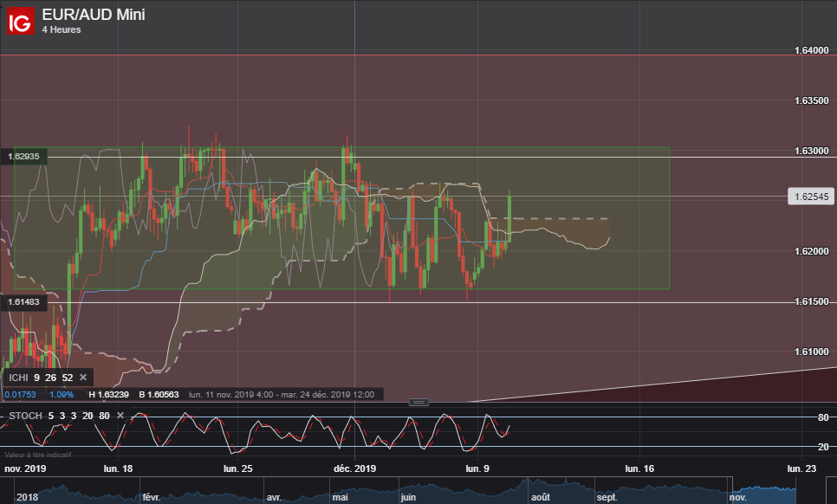
Task: Select the 1.62935 horizontal level label
Action: pyautogui.click(x=26, y=157)
